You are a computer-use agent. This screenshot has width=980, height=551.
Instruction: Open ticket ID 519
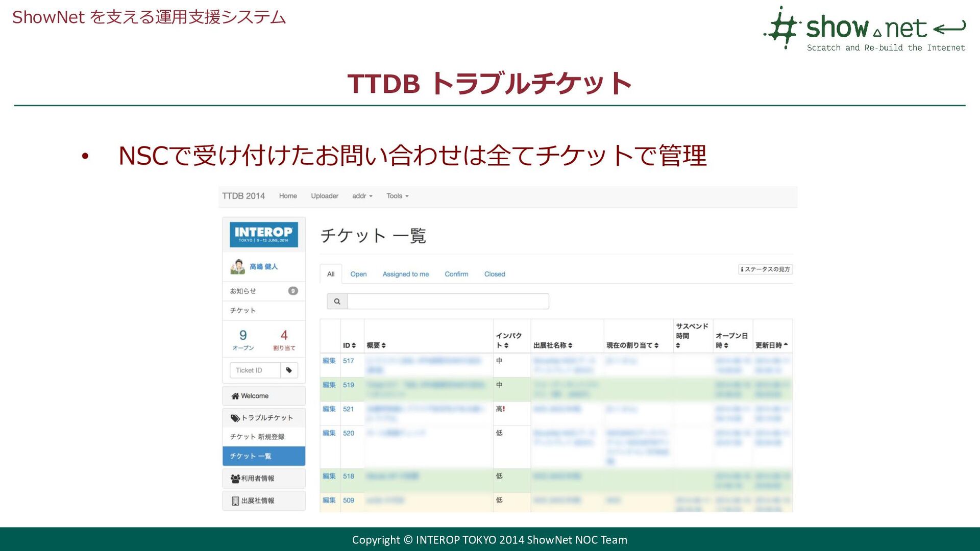(349, 385)
